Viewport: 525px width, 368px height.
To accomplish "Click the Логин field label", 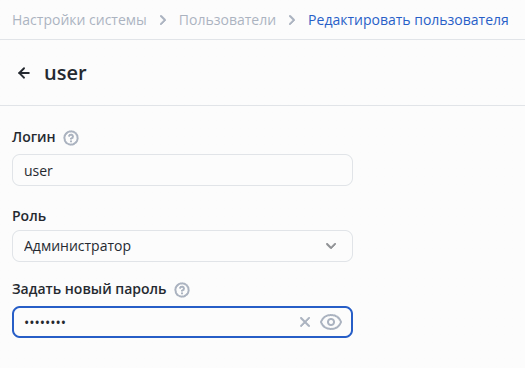I will [x=33, y=137].
